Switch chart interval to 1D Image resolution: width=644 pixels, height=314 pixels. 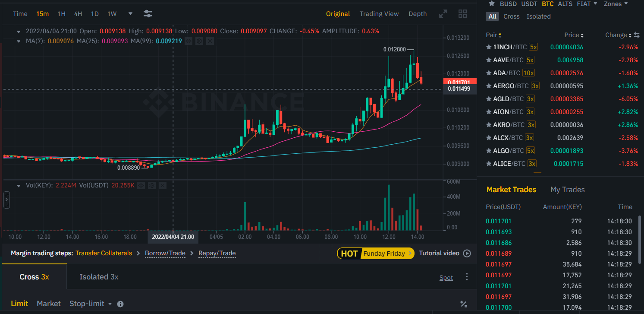tap(94, 14)
